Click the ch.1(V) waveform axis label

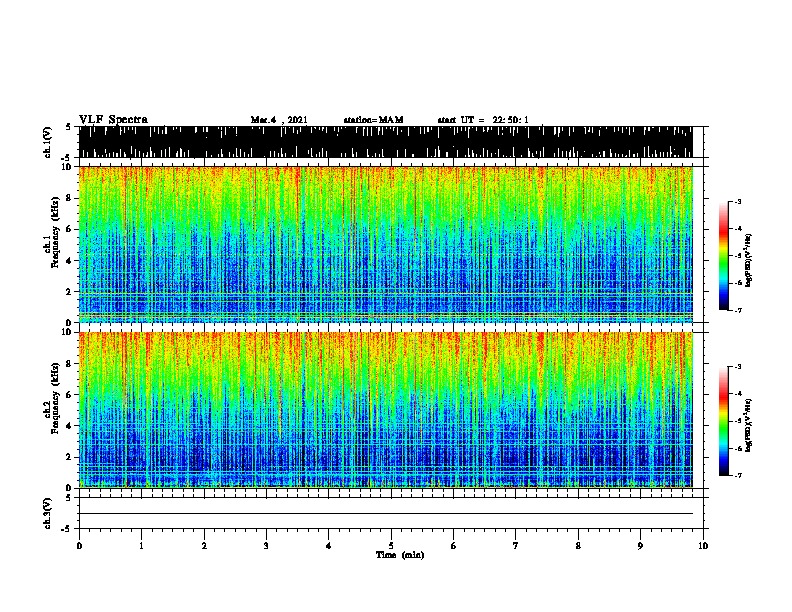[x=47, y=142]
